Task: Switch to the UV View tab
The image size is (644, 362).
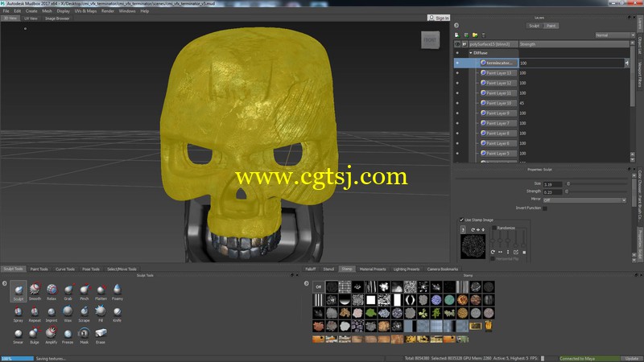Action: [31, 19]
